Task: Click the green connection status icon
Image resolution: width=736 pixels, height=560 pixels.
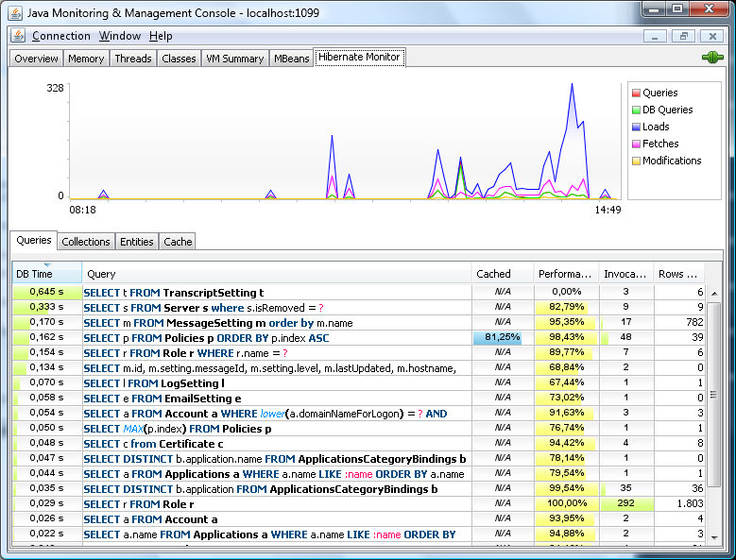Action: [712, 58]
